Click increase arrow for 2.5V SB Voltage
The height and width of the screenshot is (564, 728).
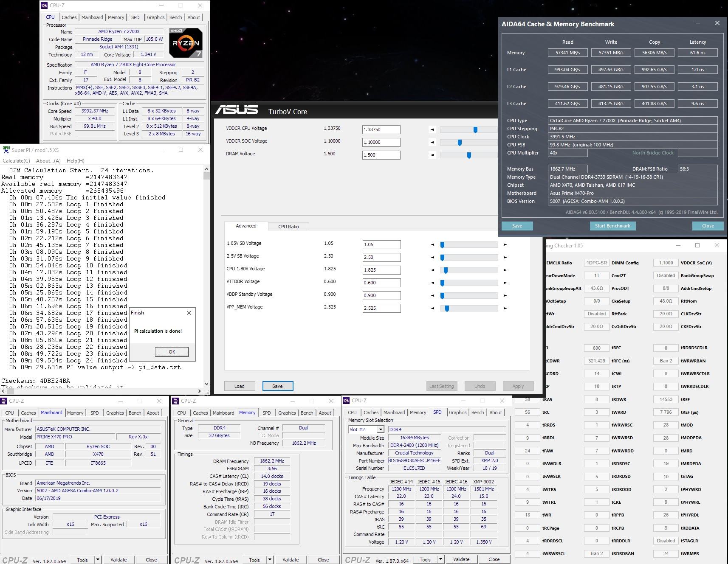[505, 258]
